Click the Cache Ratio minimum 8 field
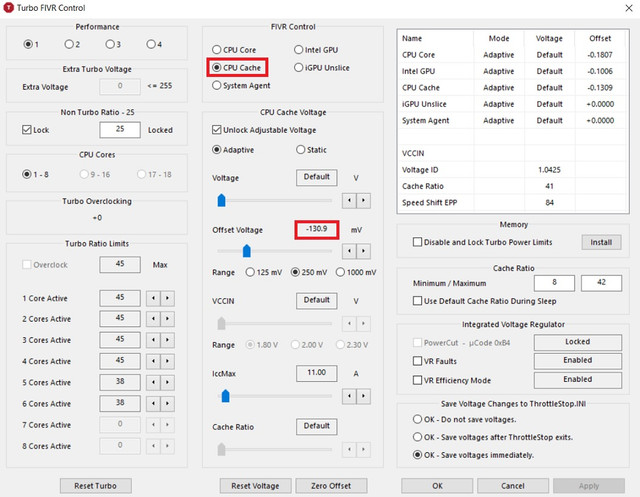The width and height of the screenshot is (640, 497). coord(554,283)
